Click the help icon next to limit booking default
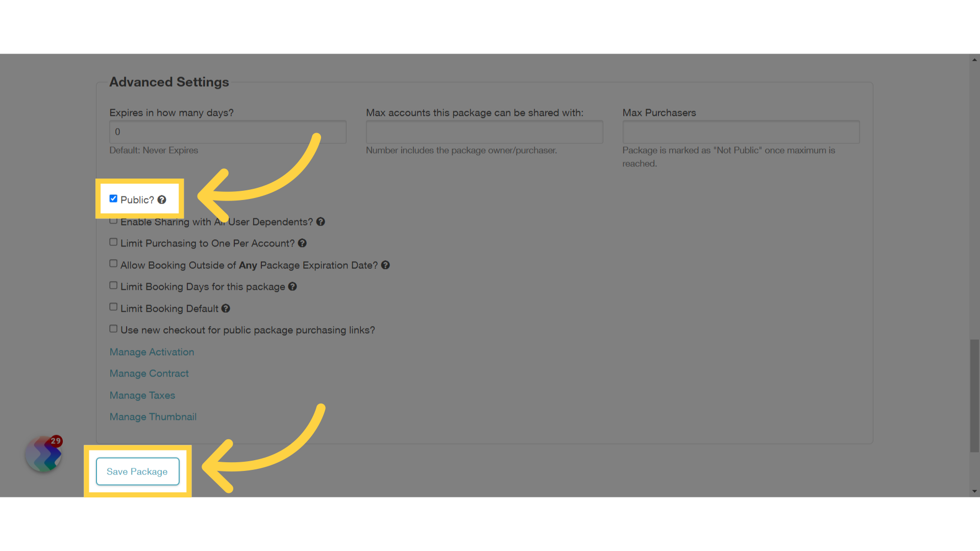The image size is (980, 551). point(226,308)
